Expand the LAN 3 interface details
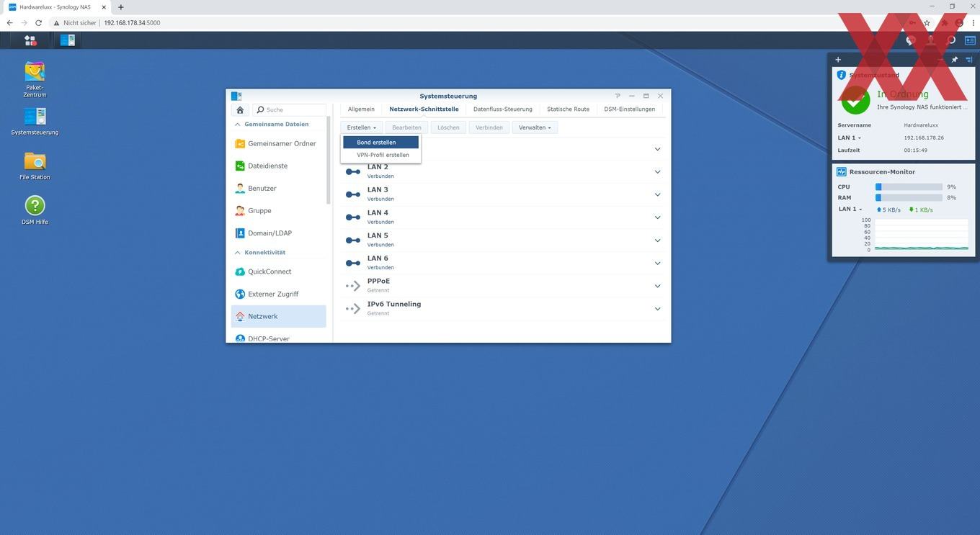 pos(657,194)
